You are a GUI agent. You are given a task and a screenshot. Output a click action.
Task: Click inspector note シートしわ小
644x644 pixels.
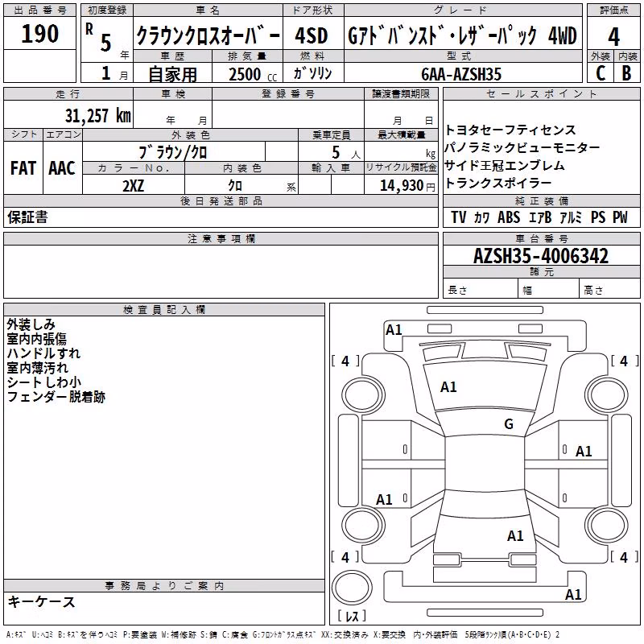click(44, 382)
